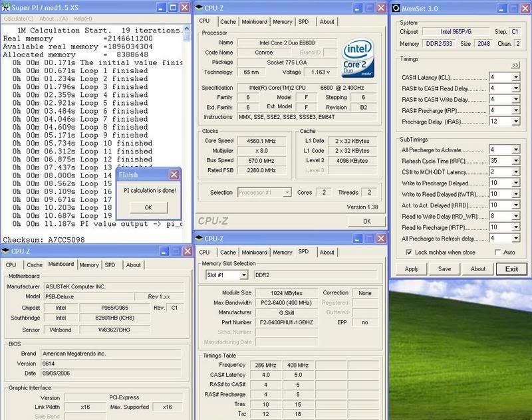Image resolution: width=532 pixels, height=420 pixels.
Task: Click the Super PI title bar icon
Action: [6, 7]
